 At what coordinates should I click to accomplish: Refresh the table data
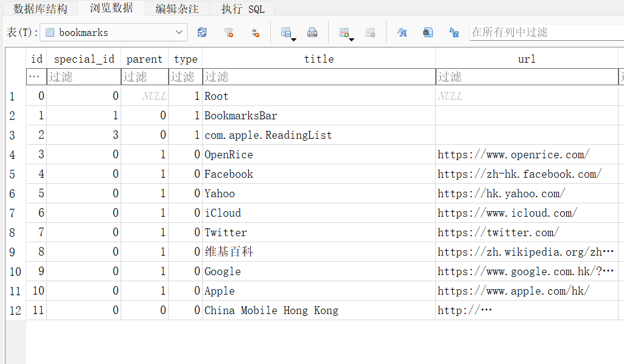click(x=202, y=32)
